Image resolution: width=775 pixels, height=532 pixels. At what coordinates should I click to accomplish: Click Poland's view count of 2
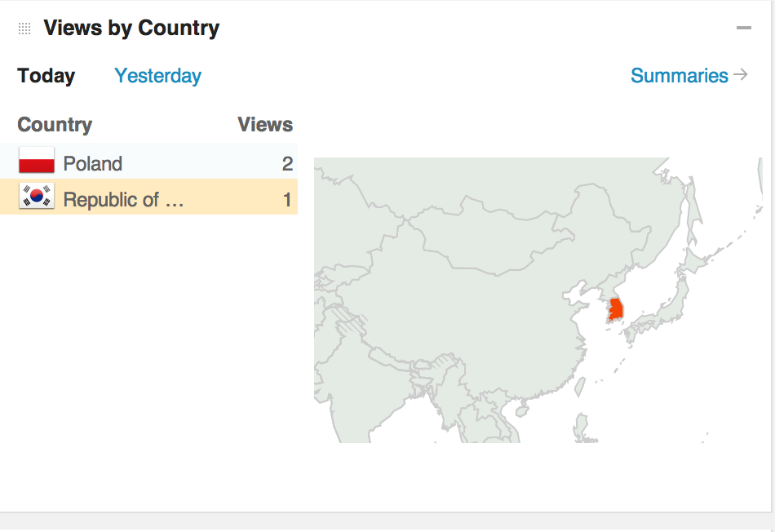[287, 163]
